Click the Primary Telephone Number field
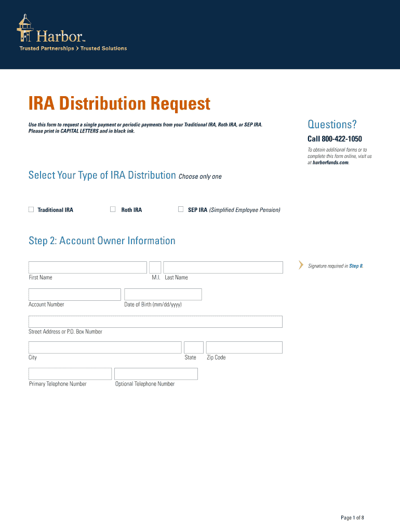This screenshot has width=400, height=532. pos(70,374)
